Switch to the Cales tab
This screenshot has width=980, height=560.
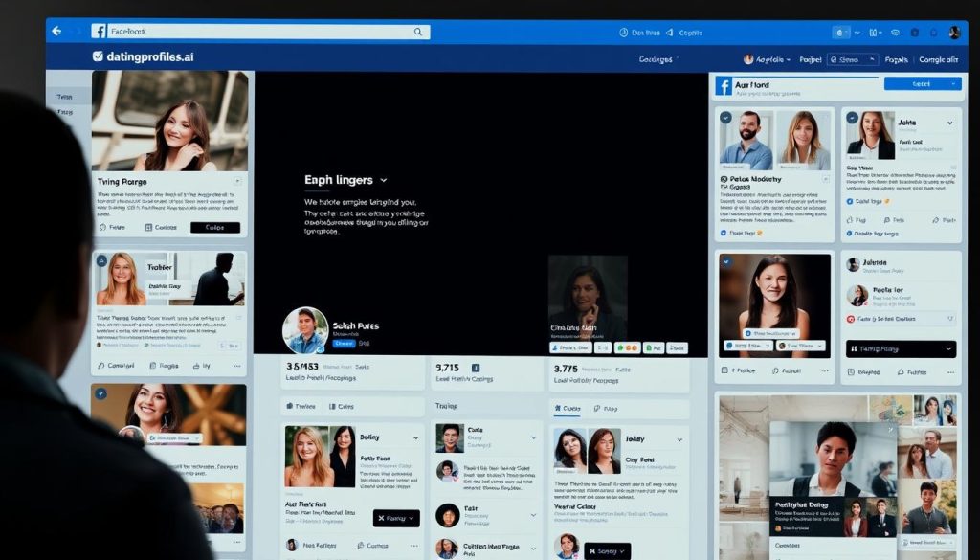tap(342, 406)
